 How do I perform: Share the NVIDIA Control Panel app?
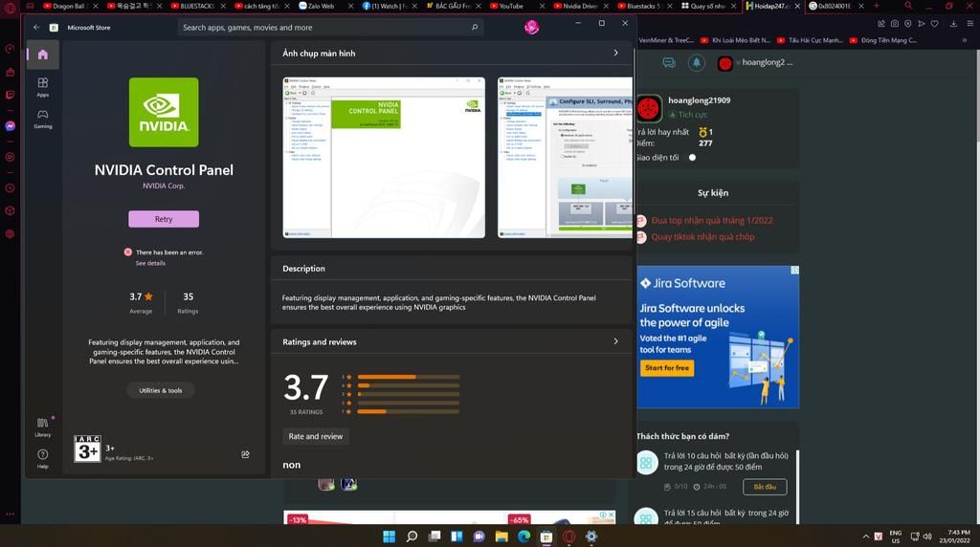coord(245,454)
